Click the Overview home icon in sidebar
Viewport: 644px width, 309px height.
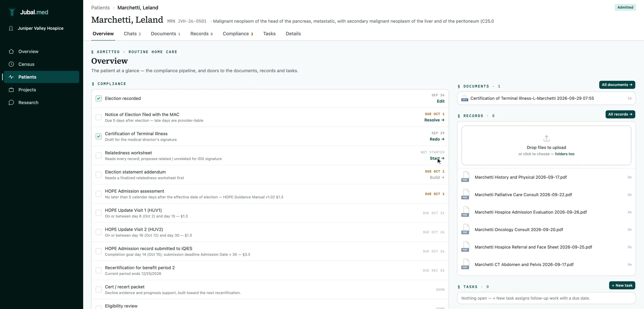pos(11,51)
